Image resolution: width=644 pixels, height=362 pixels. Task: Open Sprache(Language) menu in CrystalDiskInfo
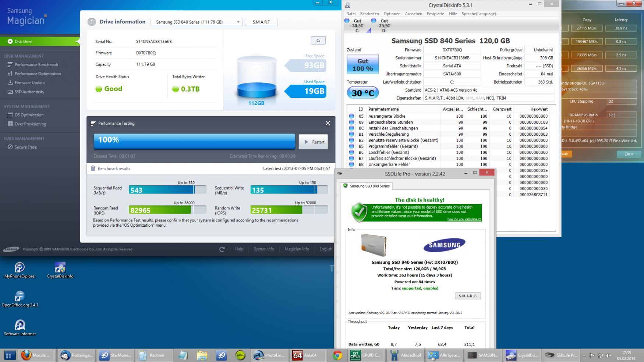479,14
